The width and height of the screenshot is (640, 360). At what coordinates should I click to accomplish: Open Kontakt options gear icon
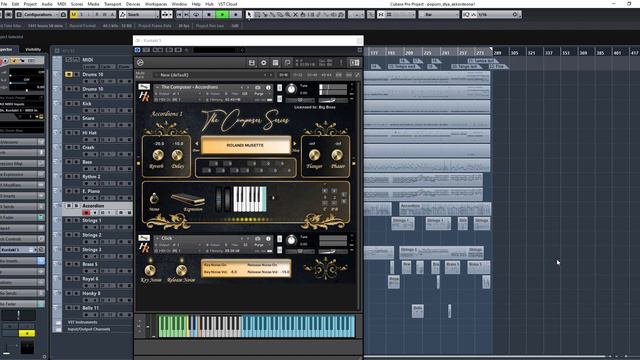[264, 62]
